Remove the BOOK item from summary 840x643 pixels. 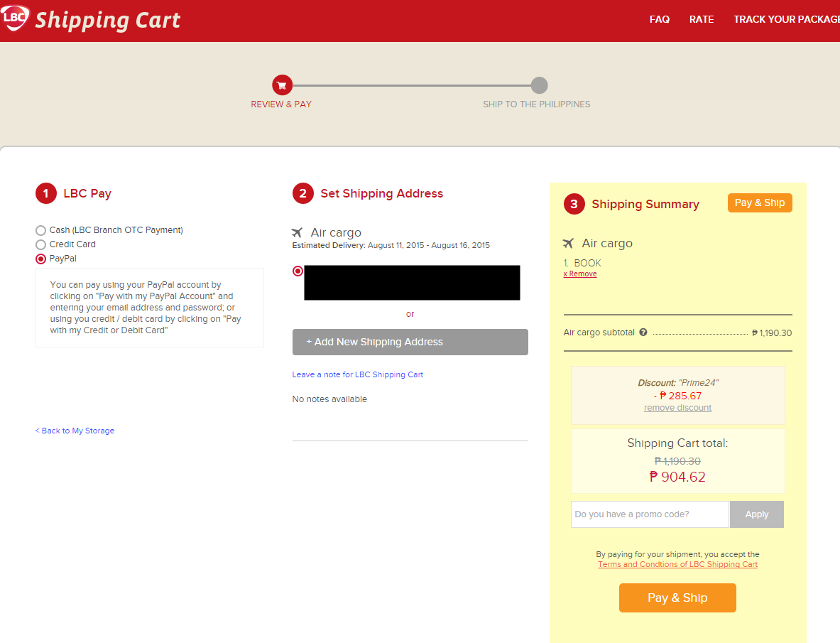579,274
